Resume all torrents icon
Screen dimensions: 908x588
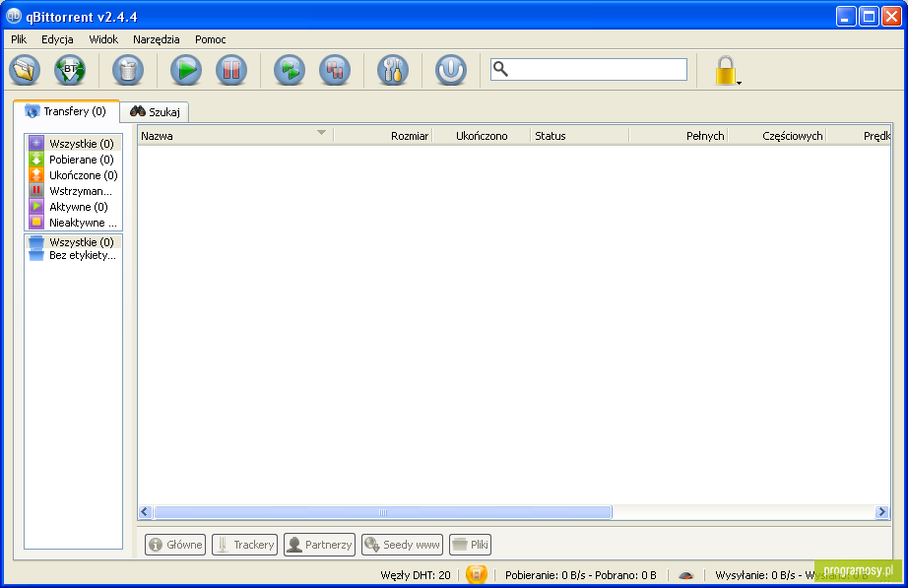[x=289, y=70]
